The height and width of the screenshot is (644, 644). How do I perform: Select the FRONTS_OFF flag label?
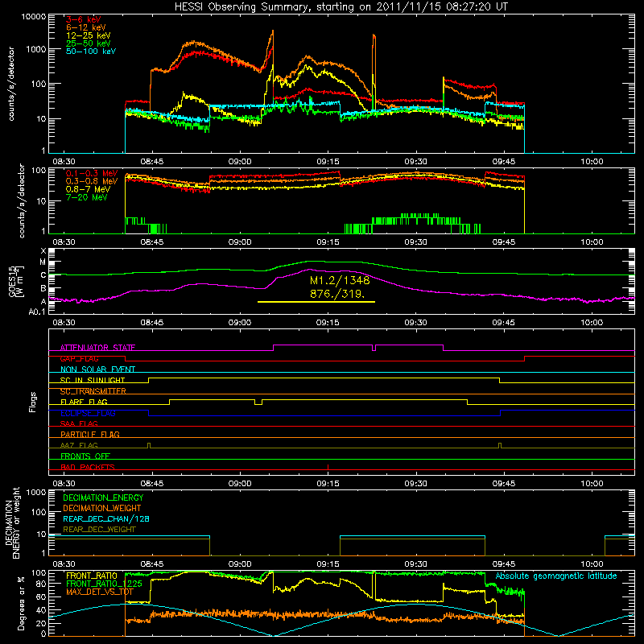(85, 456)
